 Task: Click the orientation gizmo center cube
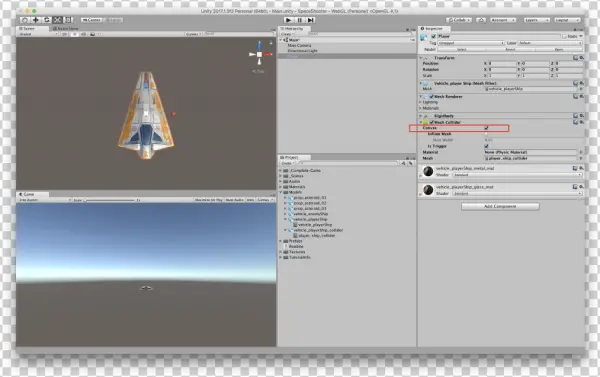(259, 54)
